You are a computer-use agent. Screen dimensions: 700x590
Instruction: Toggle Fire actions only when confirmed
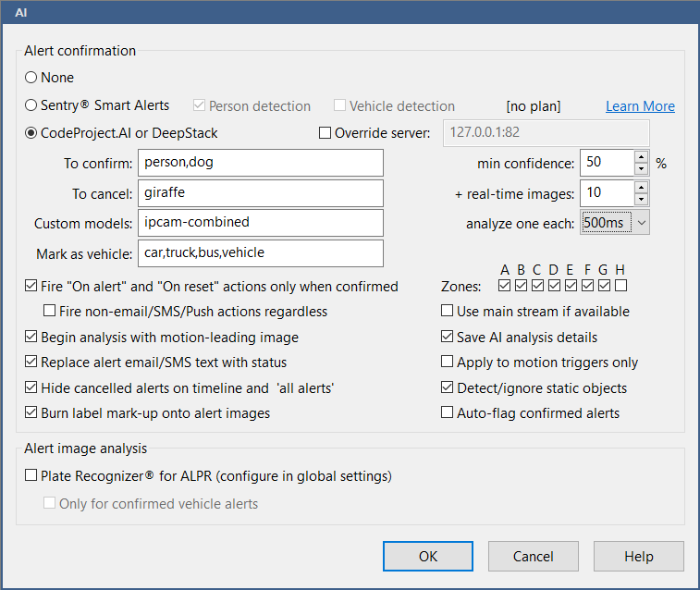31,286
